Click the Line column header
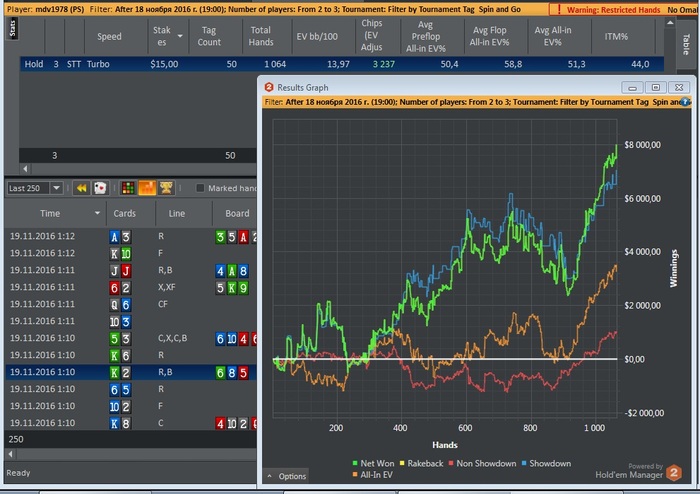 pos(177,213)
